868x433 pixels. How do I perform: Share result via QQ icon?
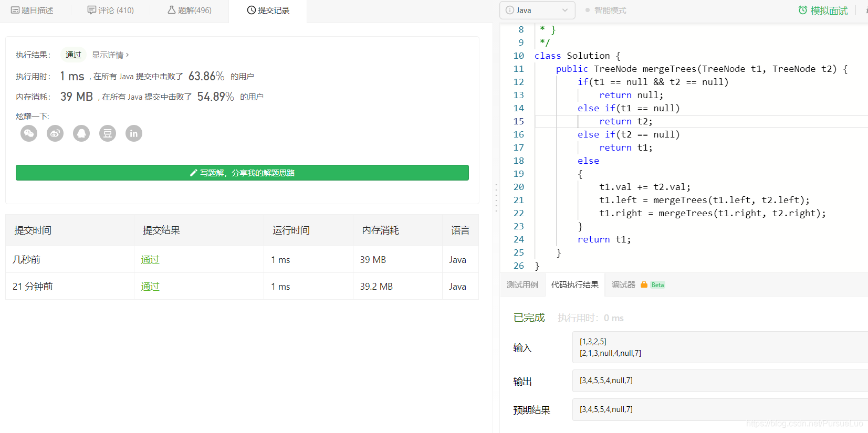click(81, 133)
